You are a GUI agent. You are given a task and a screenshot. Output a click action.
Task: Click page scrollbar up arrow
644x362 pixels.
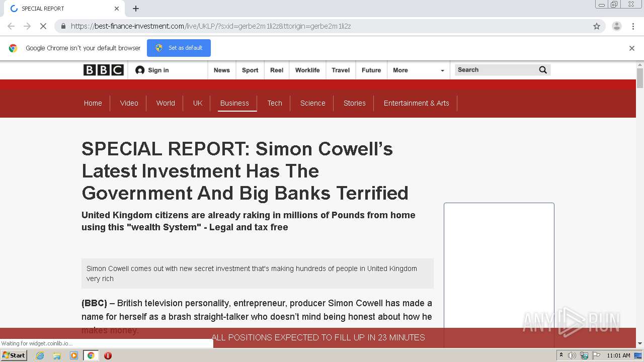point(640,65)
